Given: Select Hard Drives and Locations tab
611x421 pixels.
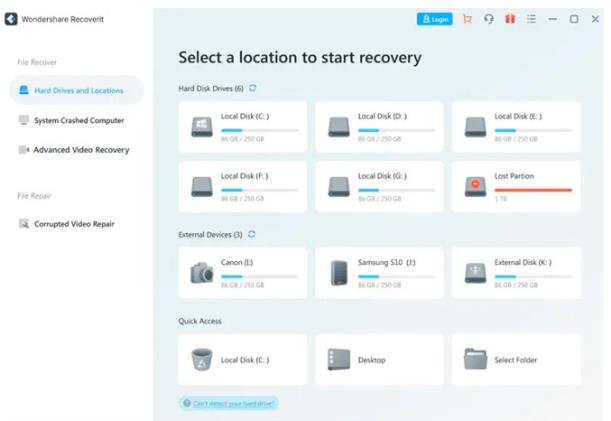Looking at the screenshot, I should point(77,91).
